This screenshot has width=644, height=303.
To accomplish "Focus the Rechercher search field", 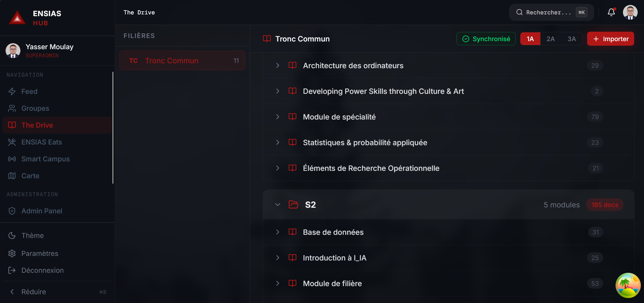I will point(551,12).
